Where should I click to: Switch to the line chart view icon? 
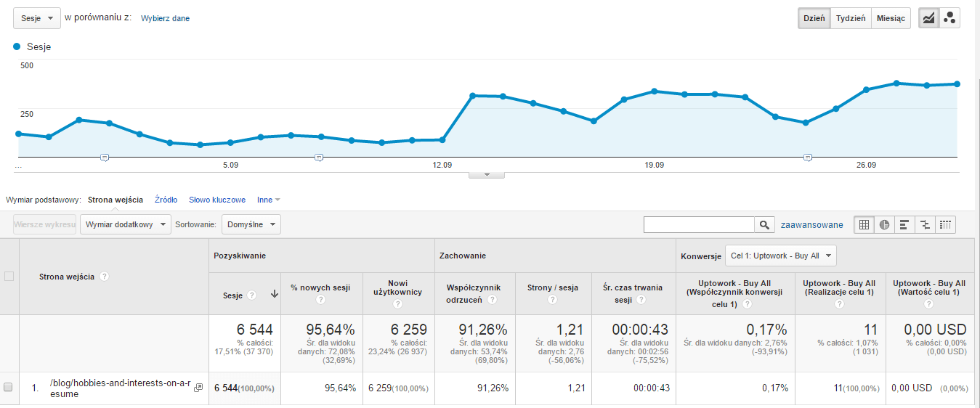tap(928, 19)
